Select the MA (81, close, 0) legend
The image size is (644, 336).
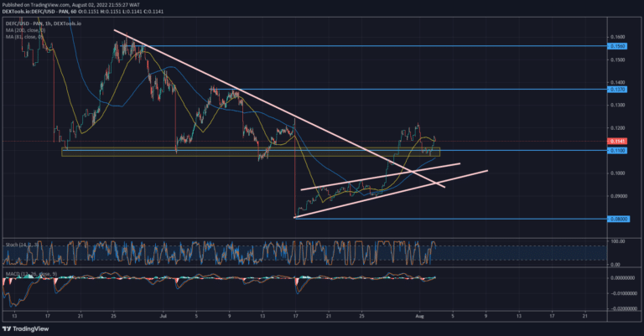coord(24,37)
